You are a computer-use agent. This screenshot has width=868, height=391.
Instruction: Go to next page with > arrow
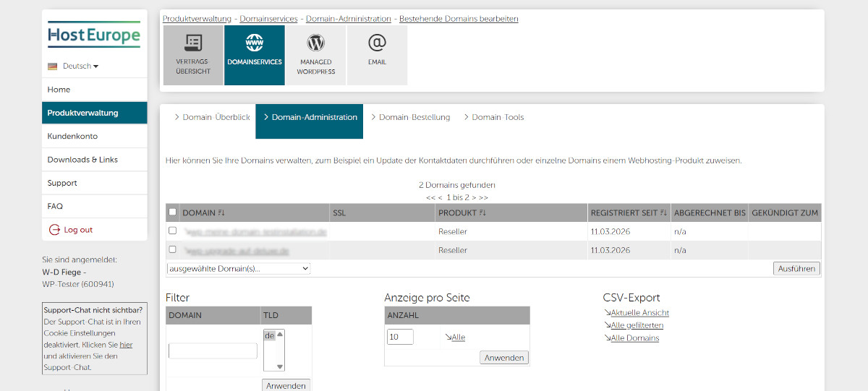pyautogui.click(x=474, y=197)
